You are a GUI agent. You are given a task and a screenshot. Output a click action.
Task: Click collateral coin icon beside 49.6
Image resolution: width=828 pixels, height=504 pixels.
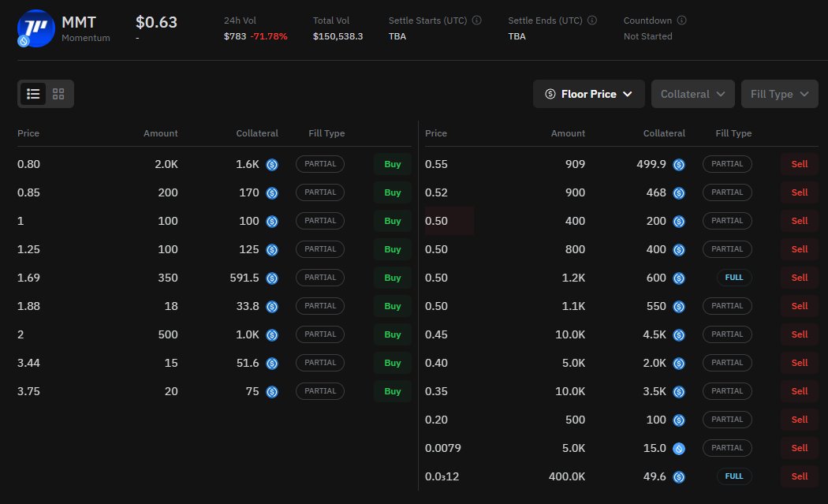pos(679,477)
